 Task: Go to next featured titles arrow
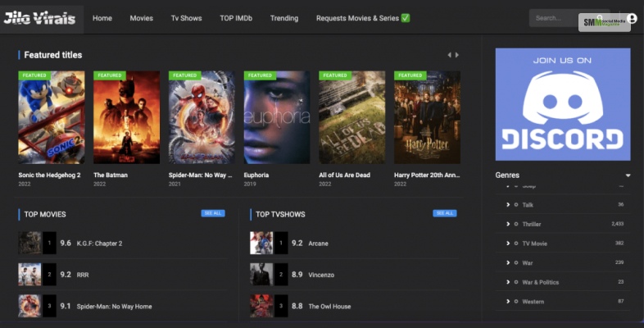pos(456,55)
